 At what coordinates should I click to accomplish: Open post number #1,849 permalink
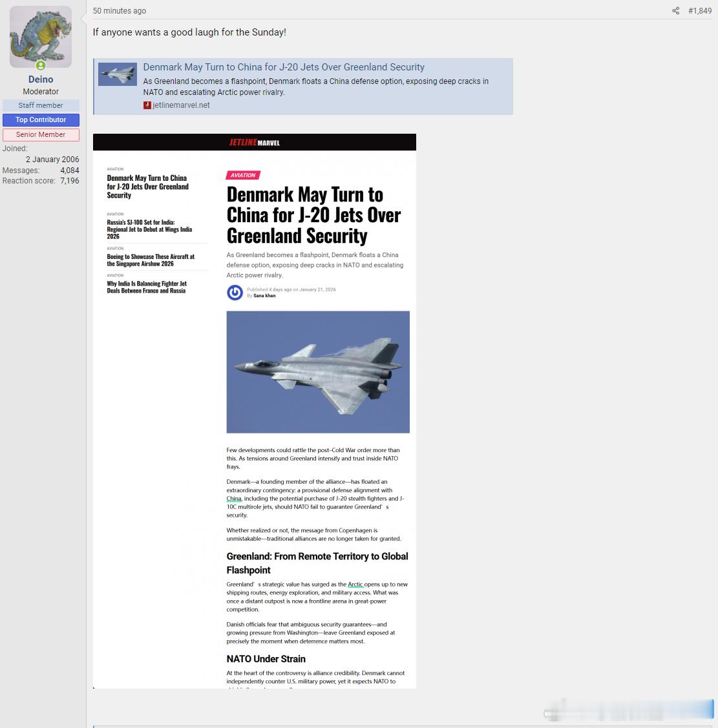[x=700, y=11]
